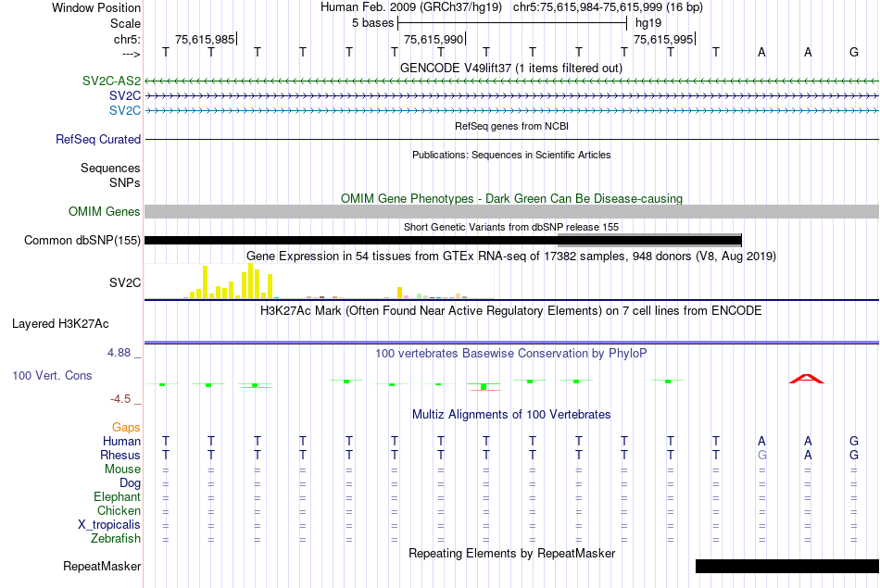This screenshot has height=588, width=880.
Task: Select the Chicken alignment row label
Action: (x=119, y=510)
